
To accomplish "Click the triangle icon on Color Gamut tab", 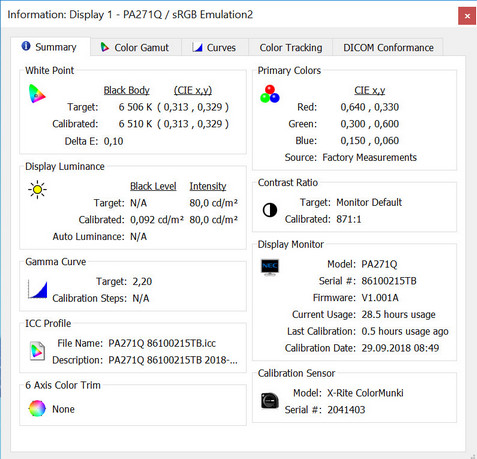I will [105, 47].
